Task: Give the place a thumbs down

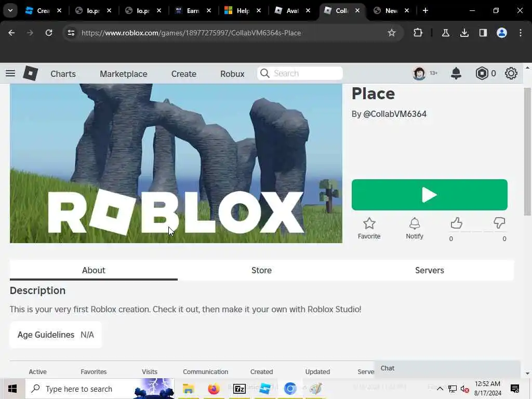Action: tap(499, 223)
